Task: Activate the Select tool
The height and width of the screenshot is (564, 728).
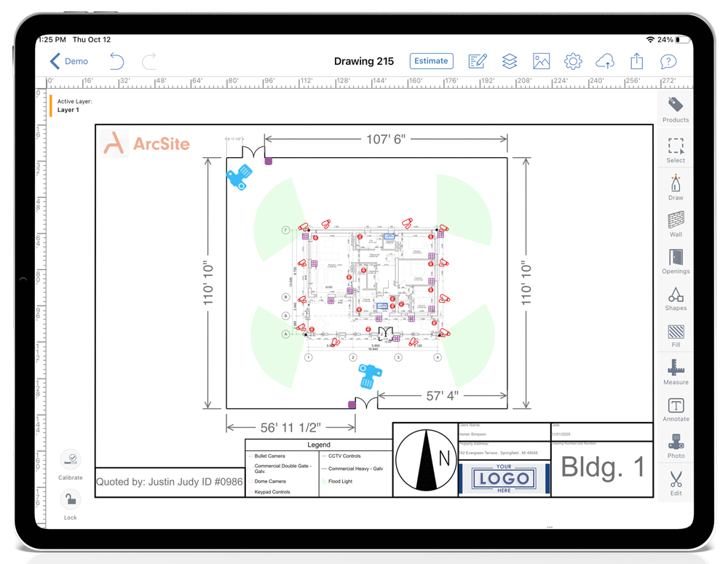Action: (675, 148)
